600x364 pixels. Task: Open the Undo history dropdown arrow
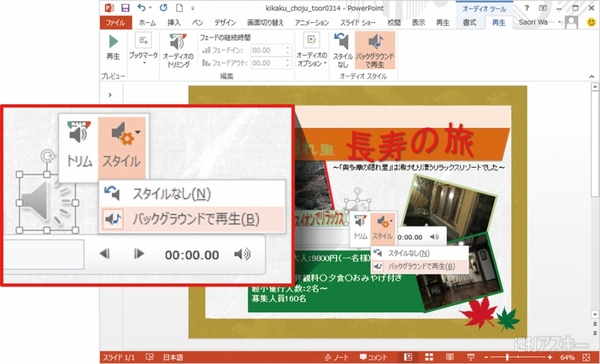[150, 8]
